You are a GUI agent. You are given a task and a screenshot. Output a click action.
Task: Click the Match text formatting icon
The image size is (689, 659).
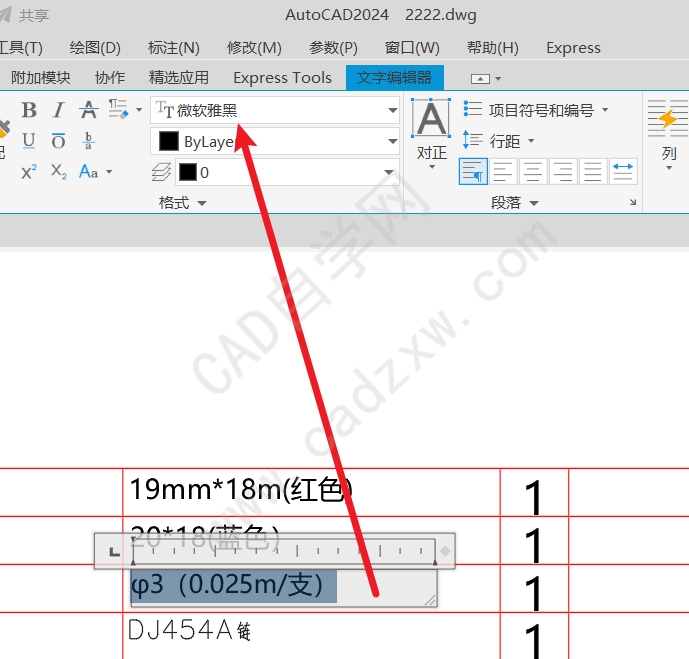click(118, 109)
